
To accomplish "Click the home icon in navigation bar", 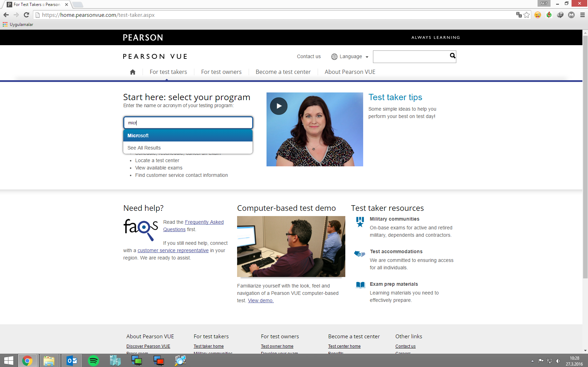I will (x=133, y=72).
